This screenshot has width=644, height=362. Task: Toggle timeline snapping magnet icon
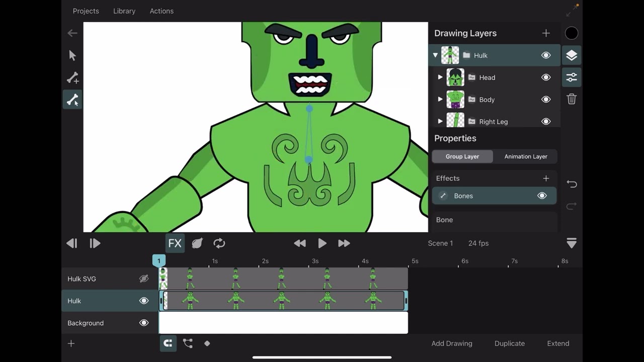(x=168, y=343)
